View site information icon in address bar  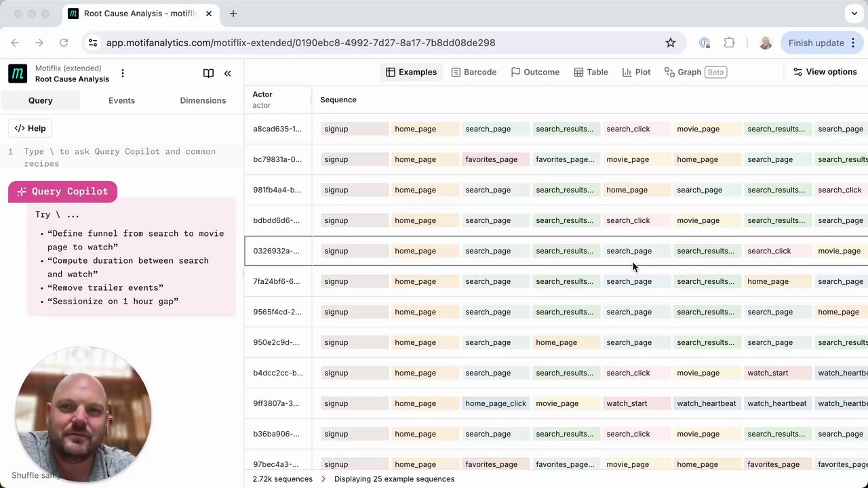[94, 43]
